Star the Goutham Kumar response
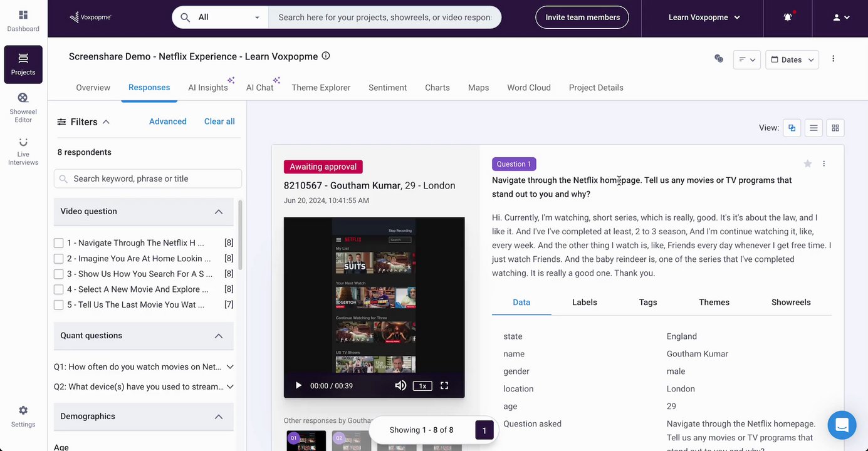 [808, 163]
